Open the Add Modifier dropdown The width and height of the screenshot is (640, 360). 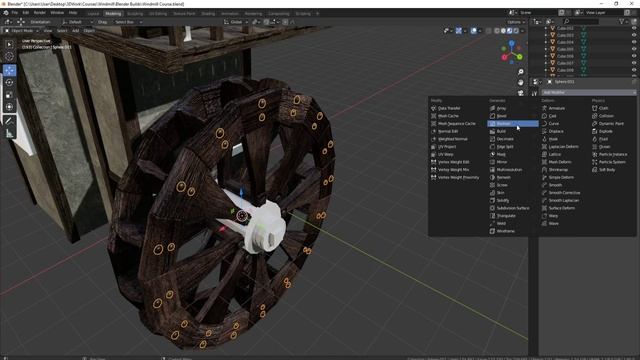[588, 93]
